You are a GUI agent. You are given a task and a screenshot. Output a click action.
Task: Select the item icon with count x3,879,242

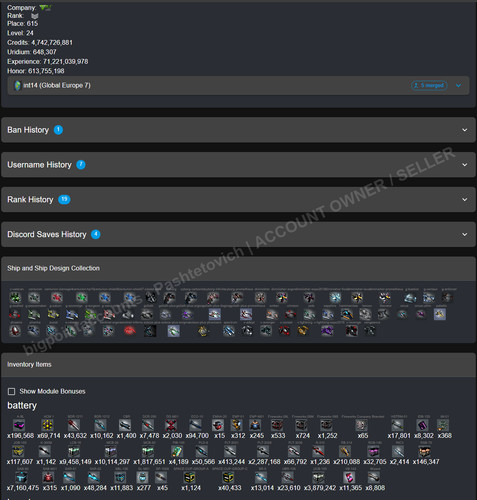(319, 478)
